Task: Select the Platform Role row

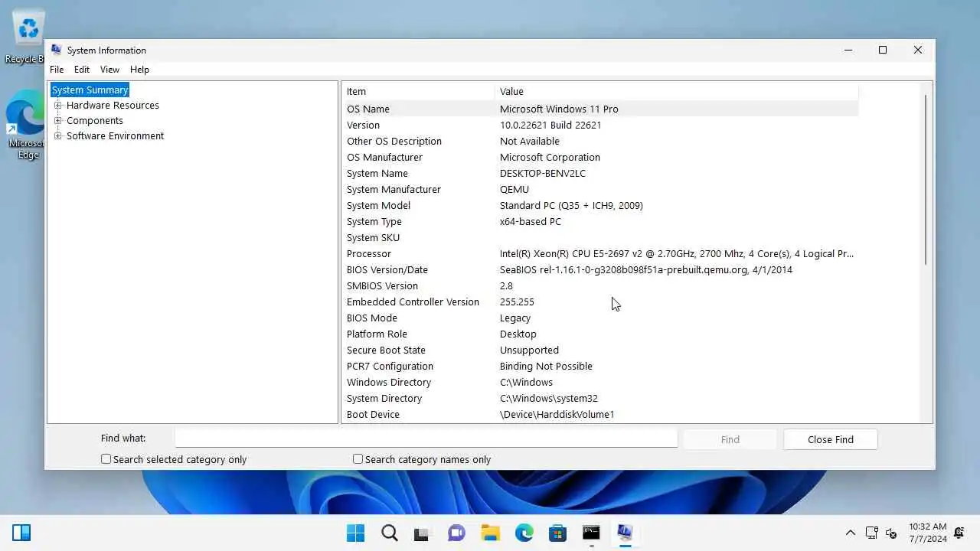Action: (x=600, y=334)
